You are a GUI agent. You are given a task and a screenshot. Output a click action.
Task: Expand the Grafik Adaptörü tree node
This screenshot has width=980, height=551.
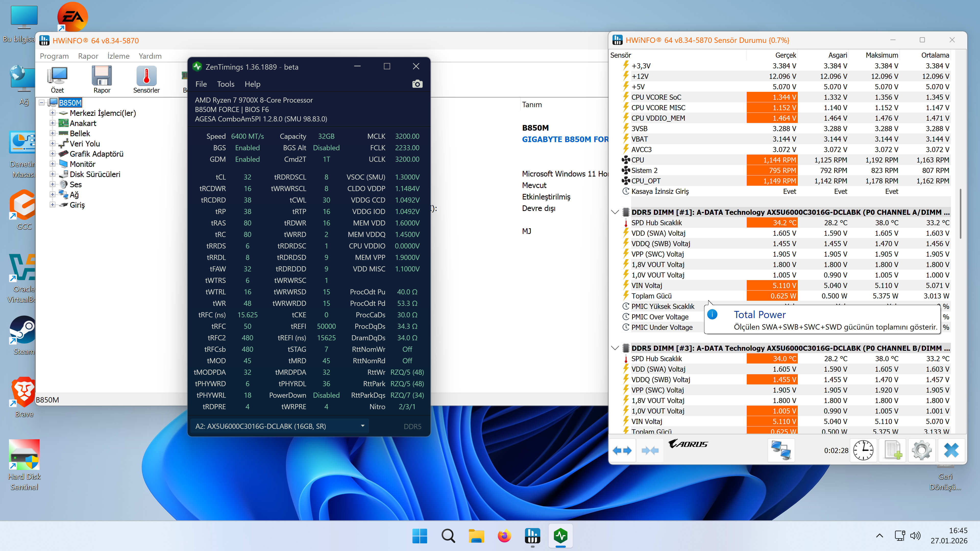tap(53, 154)
